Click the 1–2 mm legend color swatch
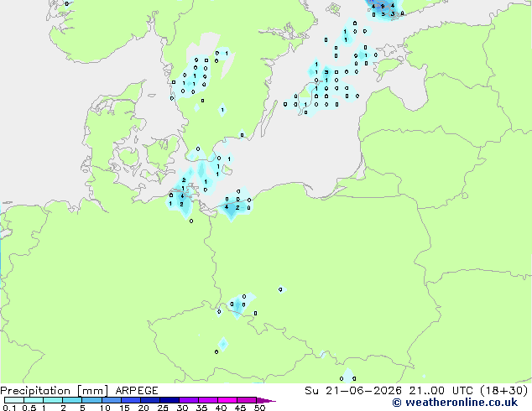 [53, 400]
